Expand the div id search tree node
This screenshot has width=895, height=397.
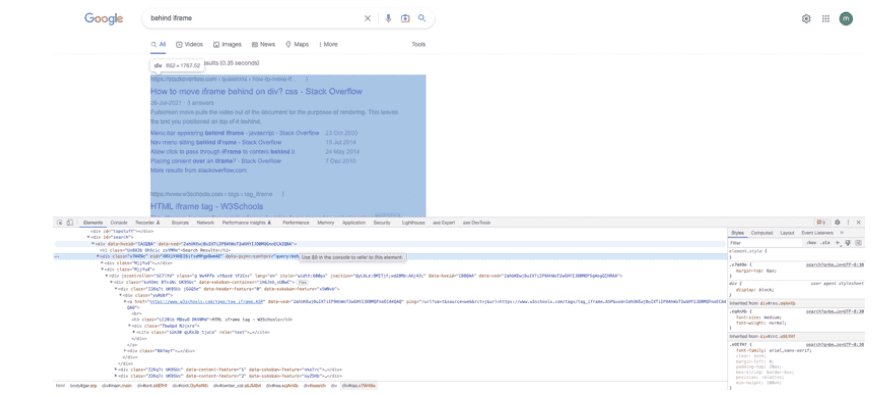(x=88, y=237)
